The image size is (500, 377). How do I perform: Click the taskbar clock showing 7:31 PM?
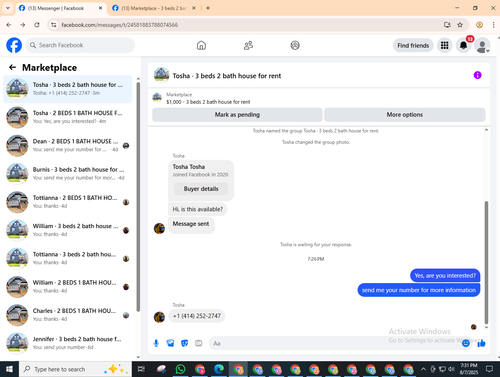click(x=469, y=369)
